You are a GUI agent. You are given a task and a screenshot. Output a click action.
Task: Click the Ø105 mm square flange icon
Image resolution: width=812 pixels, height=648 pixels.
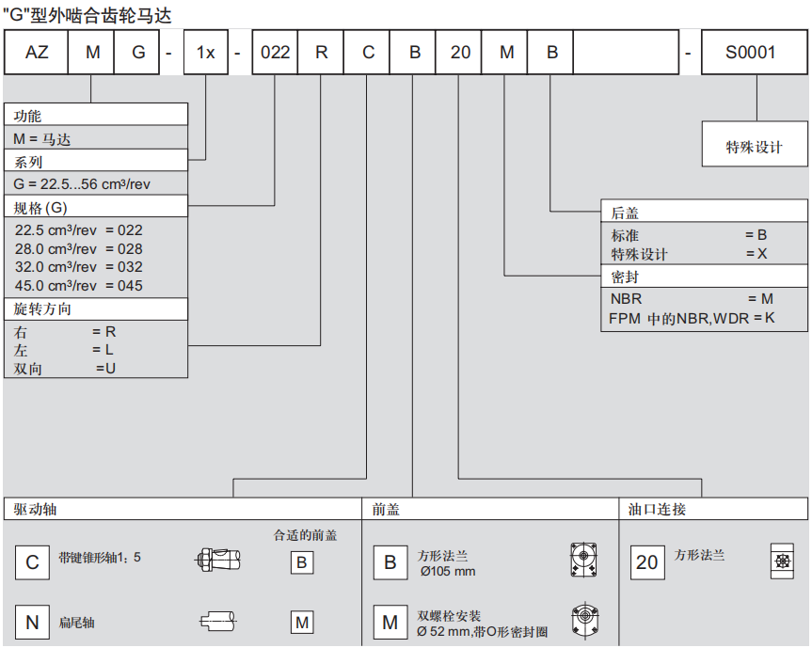tap(583, 561)
